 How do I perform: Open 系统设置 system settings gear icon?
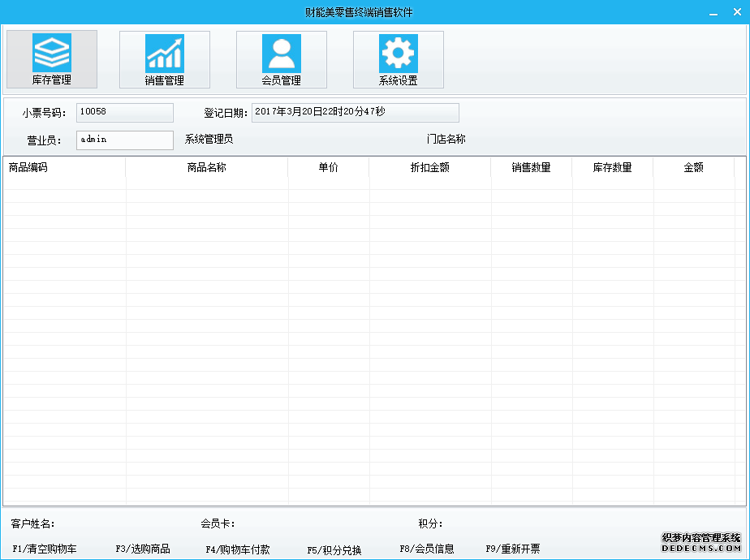point(398,59)
